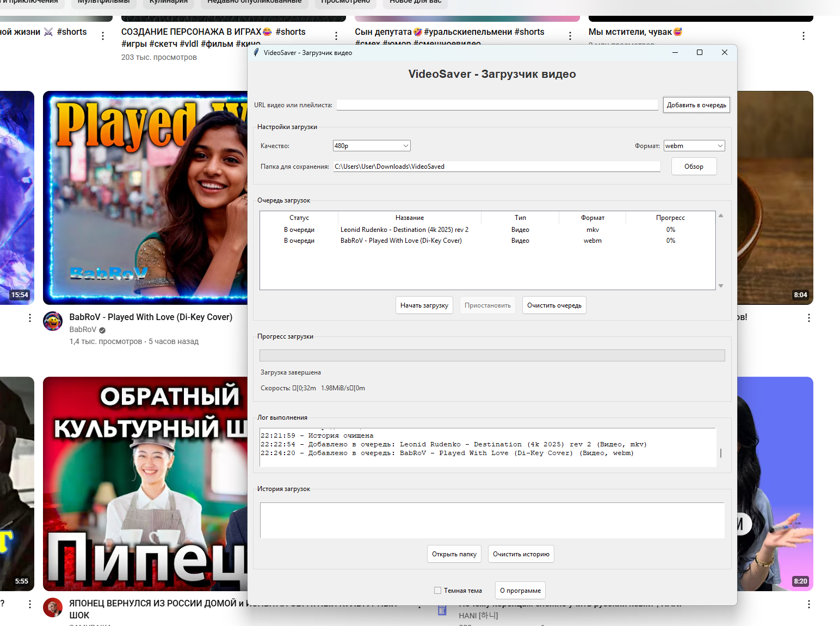Click the 'Загрузка завершена' status text

[291, 372]
